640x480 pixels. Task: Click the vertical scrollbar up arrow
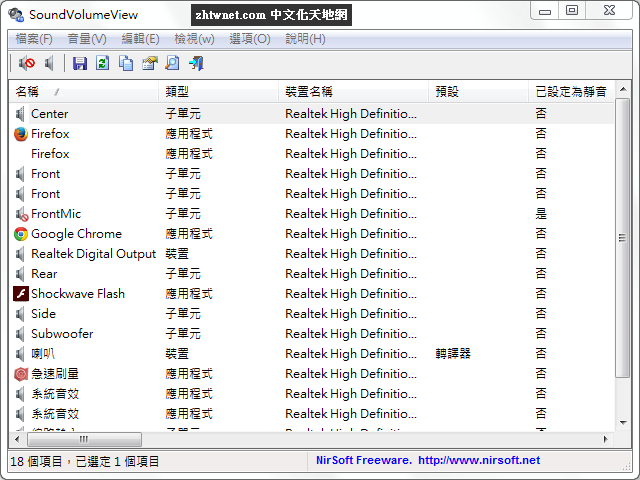(623, 89)
